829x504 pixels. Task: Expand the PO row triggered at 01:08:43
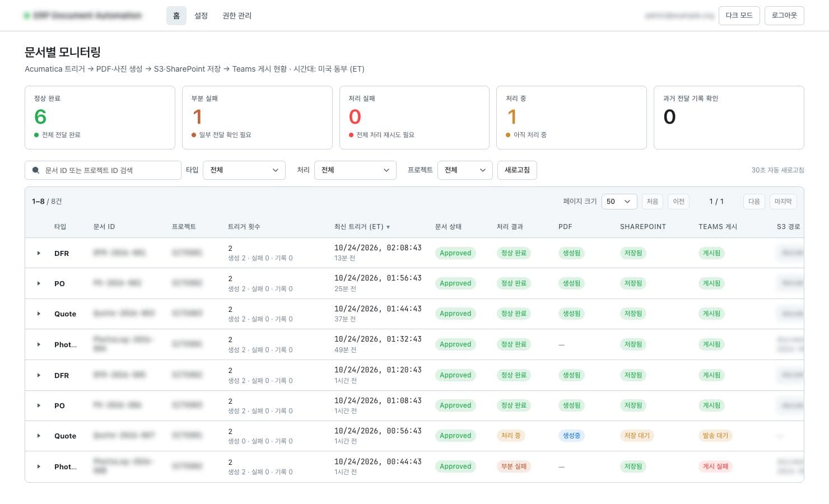coord(39,405)
